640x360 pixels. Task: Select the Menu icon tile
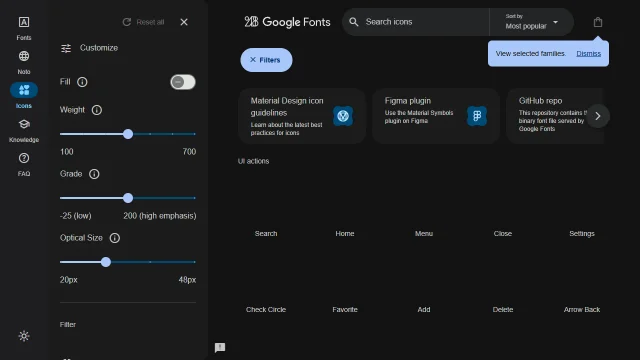424,210
